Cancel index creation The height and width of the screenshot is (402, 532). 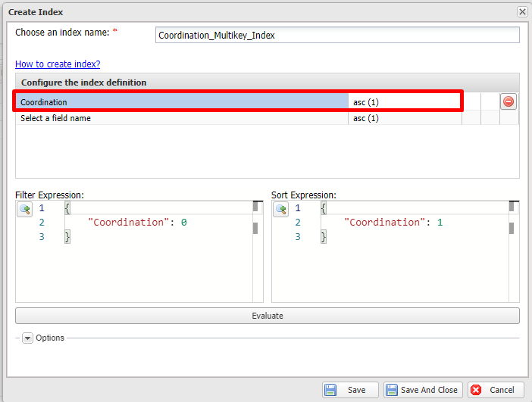pyautogui.click(x=496, y=390)
